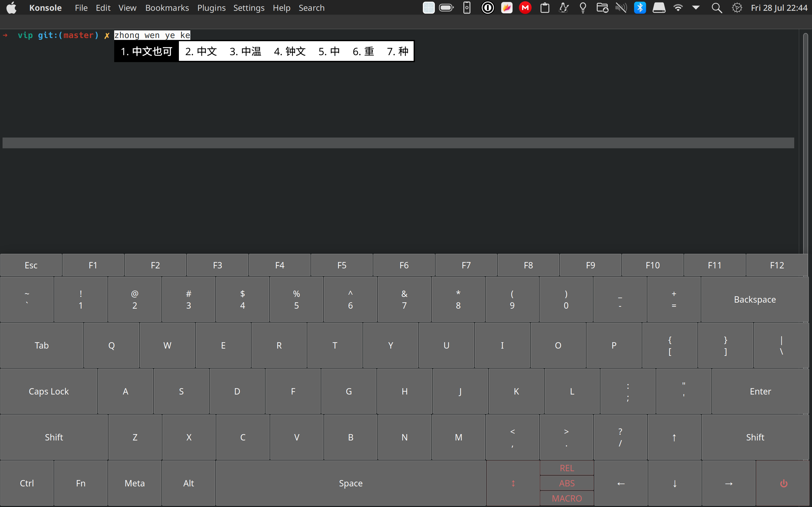
Task: Click the Bluetooth icon in menu bar
Action: [x=640, y=8]
